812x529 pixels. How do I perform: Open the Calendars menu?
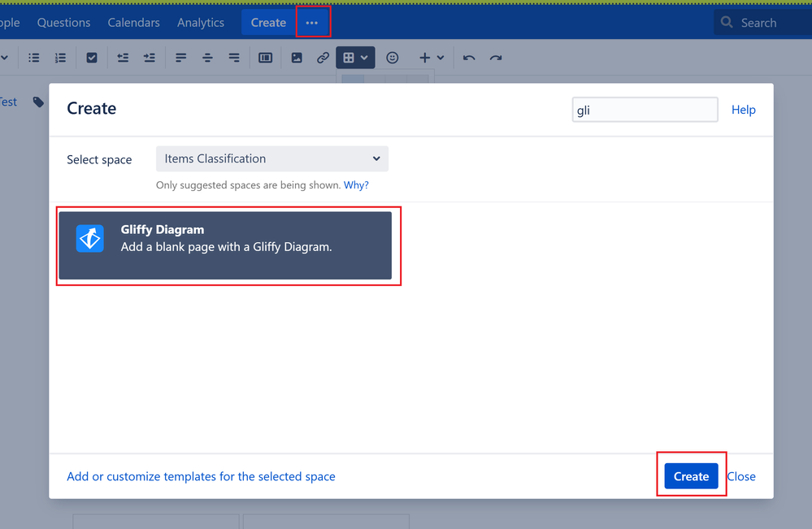click(133, 23)
